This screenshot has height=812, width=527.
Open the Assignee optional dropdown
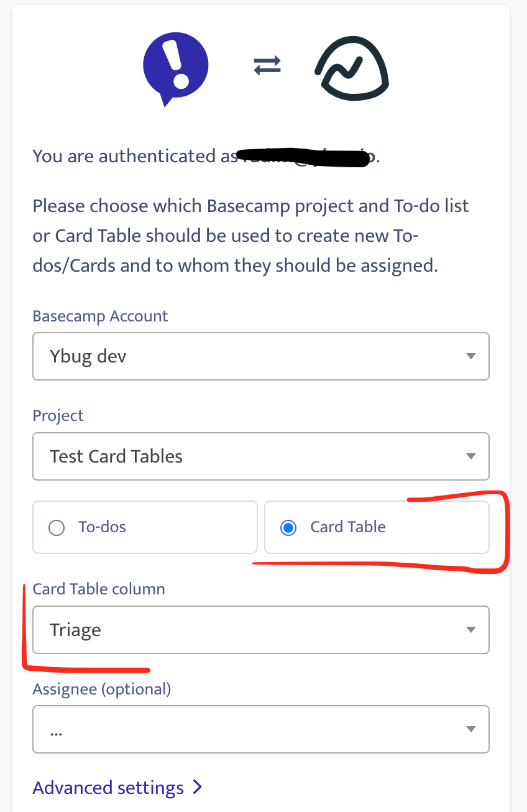pyautogui.click(x=261, y=729)
